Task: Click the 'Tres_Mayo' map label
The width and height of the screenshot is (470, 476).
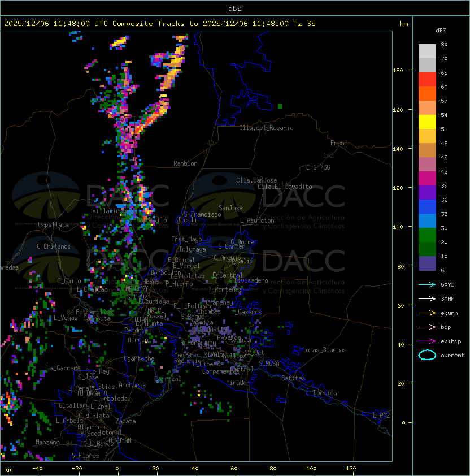Action: (186, 239)
